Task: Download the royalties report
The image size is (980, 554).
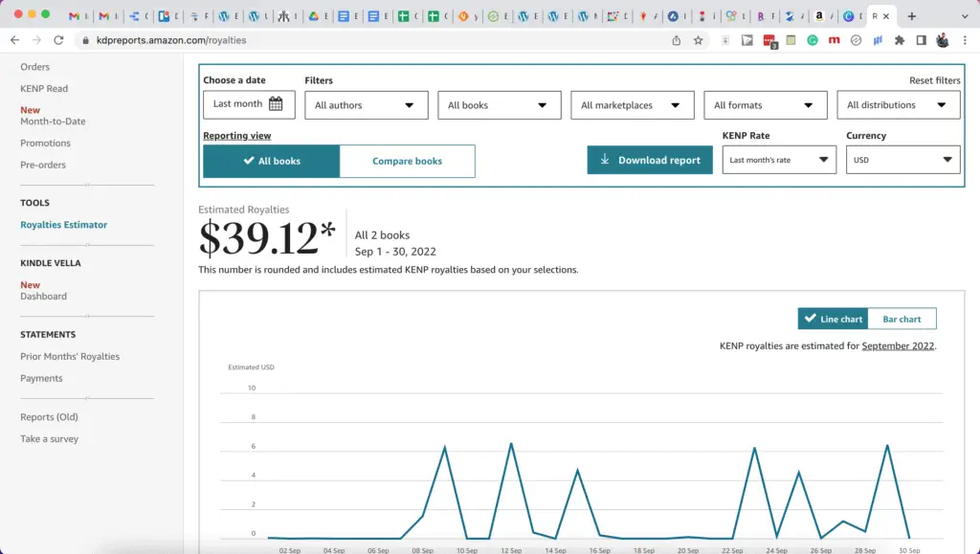Action: point(650,160)
